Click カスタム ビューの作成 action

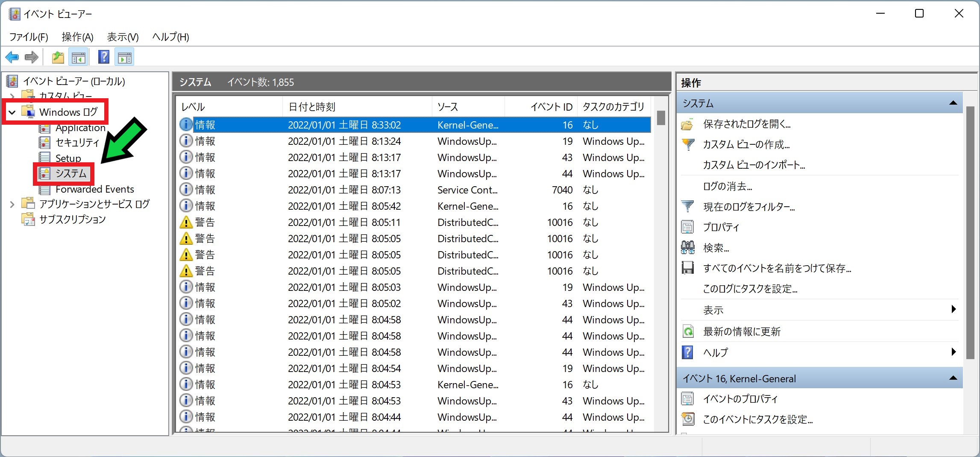coord(746,145)
